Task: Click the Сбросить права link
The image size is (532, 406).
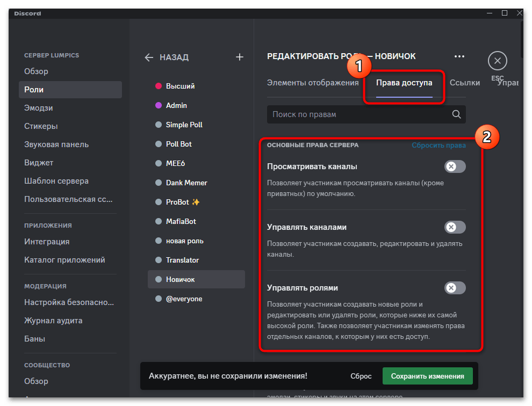Action: point(438,145)
